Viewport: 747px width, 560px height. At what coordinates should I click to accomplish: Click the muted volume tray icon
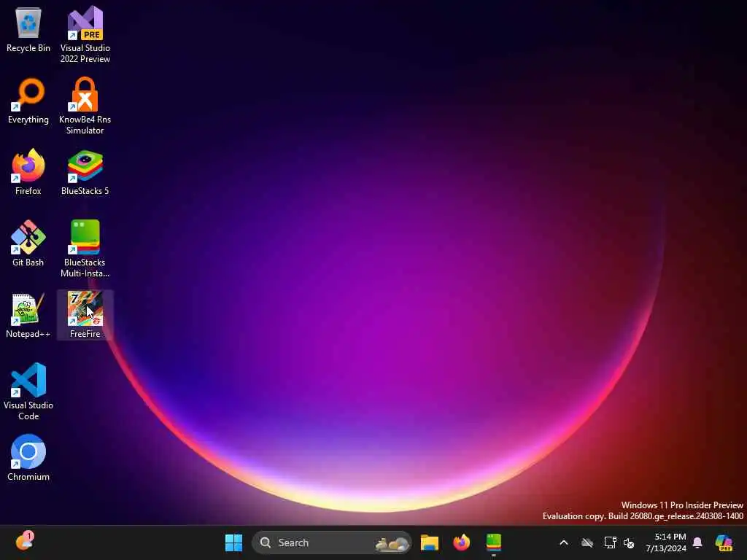[629, 542]
